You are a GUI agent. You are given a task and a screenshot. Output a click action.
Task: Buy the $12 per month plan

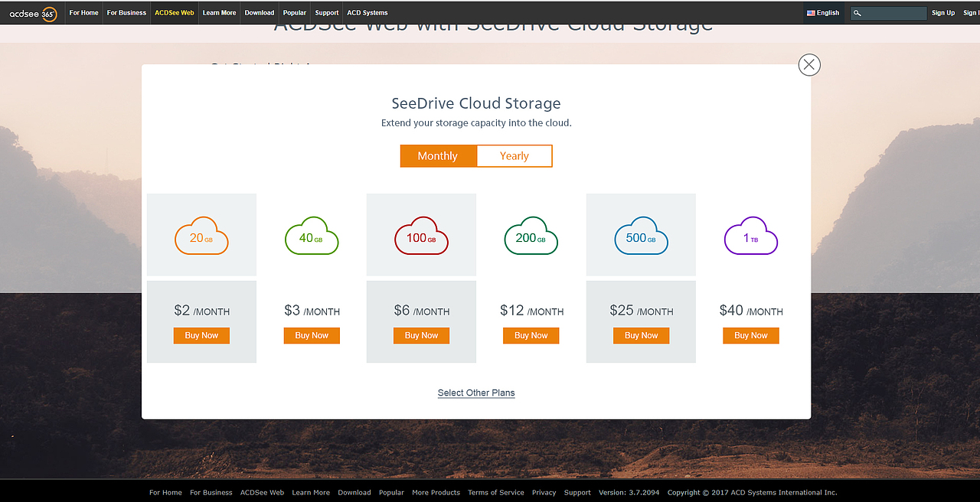[531, 335]
